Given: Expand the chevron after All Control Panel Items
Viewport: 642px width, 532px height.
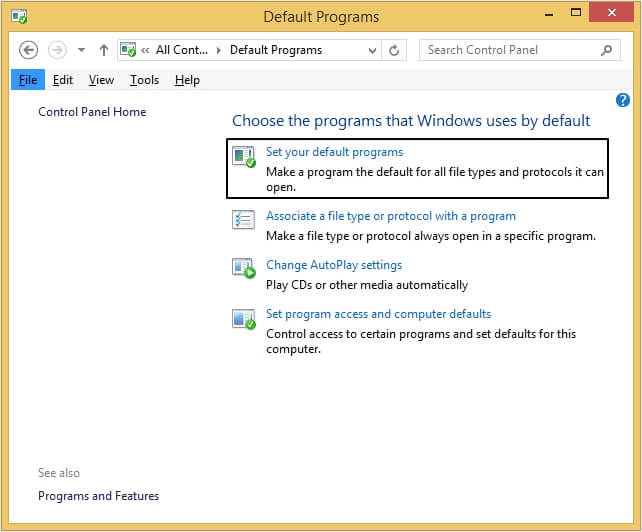Looking at the screenshot, I should [219, 50].
